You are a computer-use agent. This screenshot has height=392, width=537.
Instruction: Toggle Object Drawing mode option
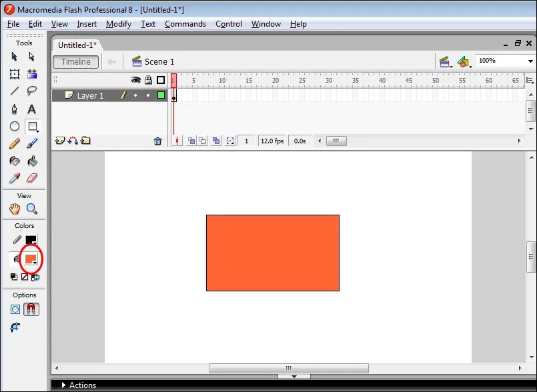15,309
